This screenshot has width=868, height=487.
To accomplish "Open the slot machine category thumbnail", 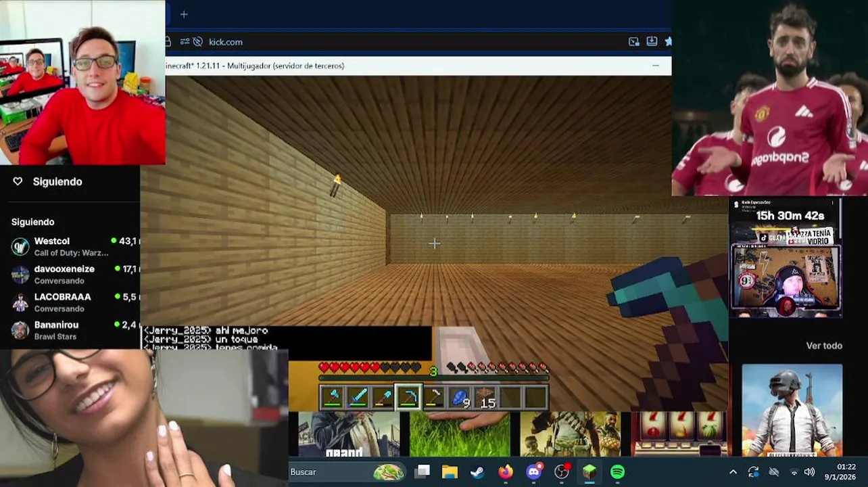I will pos(680,434).
